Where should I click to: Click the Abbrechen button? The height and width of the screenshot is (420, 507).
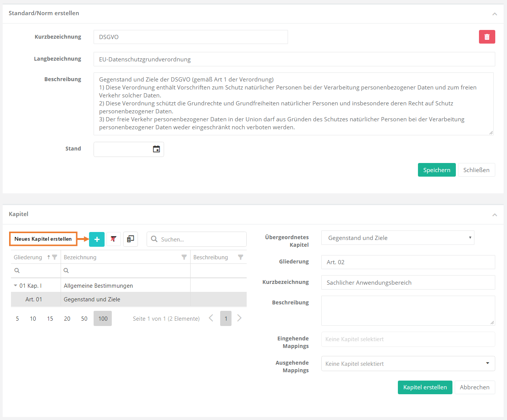pos(474,387)
